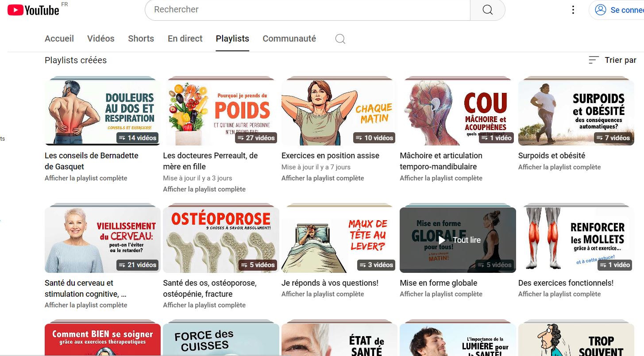Viewport: 644px width, 356px height.
Task: Switch to the Shorts tab
Action: click(x=141, y=38)
